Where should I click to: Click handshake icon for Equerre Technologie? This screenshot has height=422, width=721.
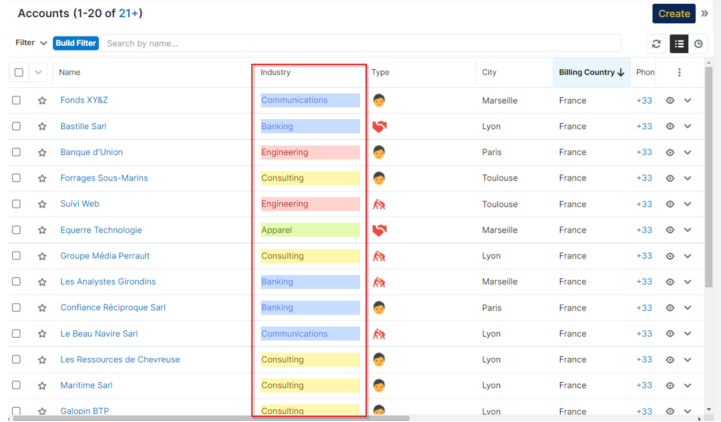379,230
